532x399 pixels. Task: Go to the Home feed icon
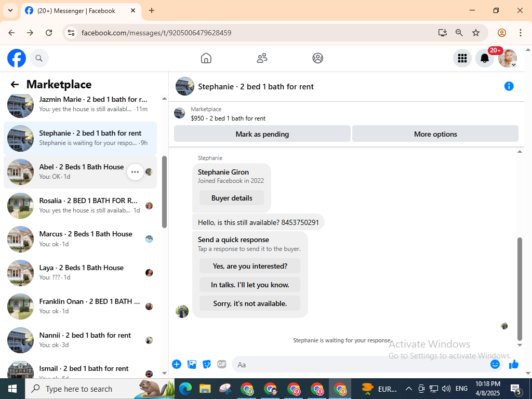click(206, 58)
